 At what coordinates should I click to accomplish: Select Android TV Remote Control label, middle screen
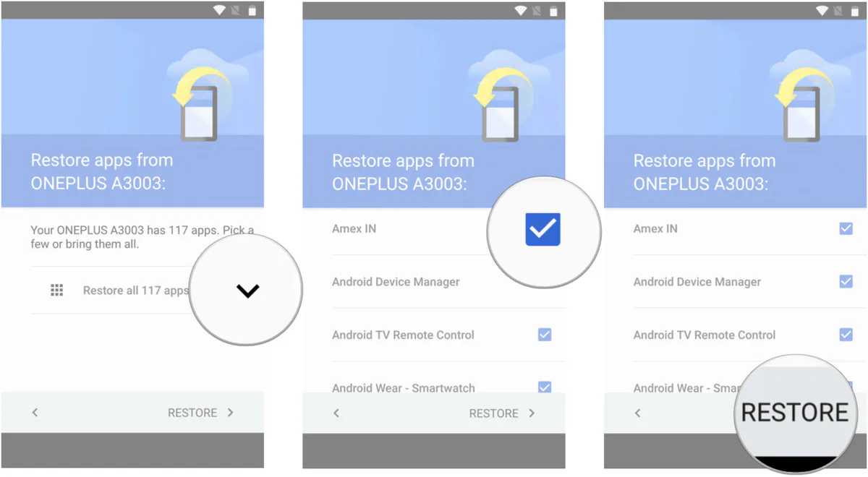point(403,335)
